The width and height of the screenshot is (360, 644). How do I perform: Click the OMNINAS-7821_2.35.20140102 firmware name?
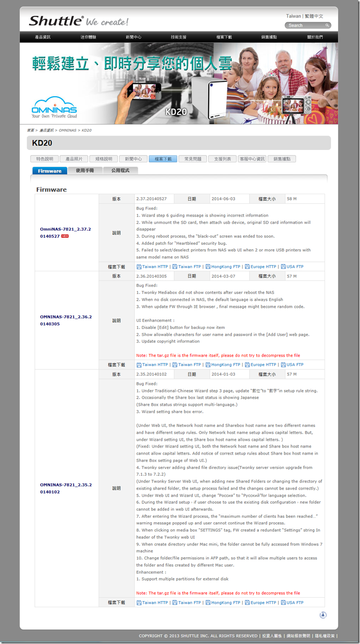66,488
